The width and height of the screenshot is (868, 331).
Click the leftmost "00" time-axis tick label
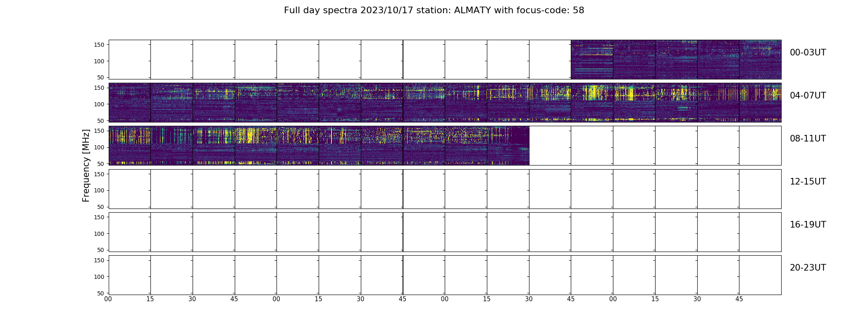(x=108, y=299)
